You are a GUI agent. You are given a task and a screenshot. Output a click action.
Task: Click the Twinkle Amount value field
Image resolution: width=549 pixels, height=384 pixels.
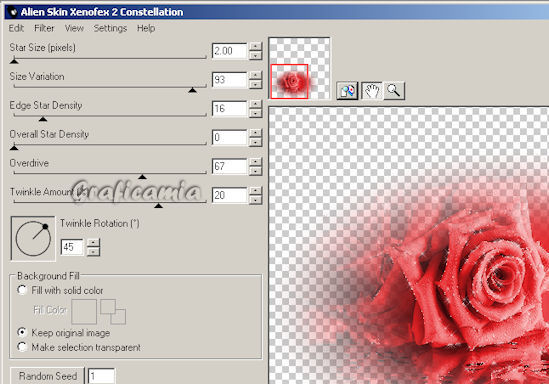[x=229, y=195]
